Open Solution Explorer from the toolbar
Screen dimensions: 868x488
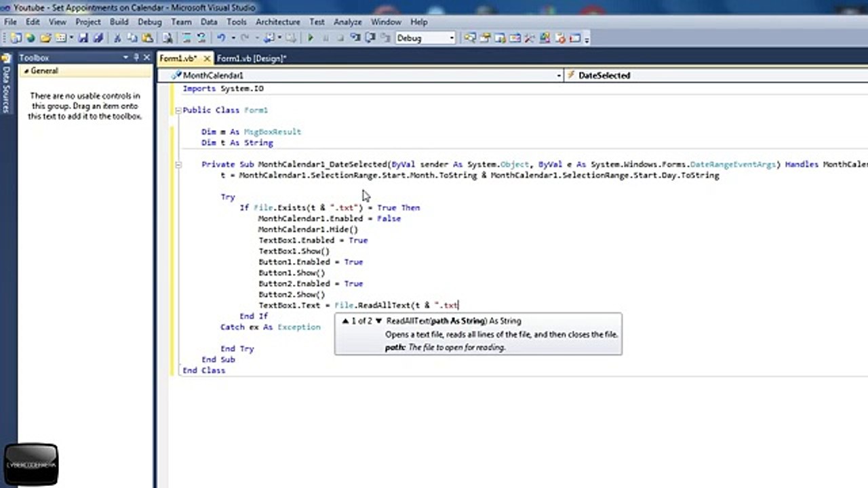click(469, 38)
